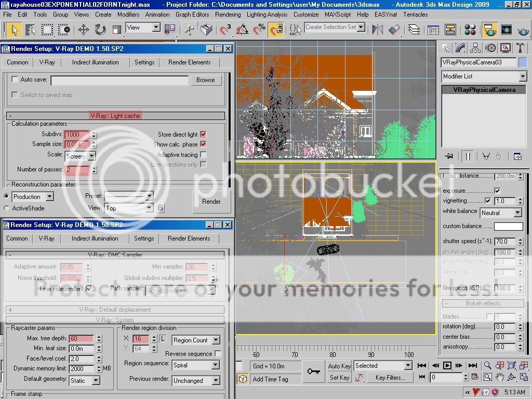532x399 pixels.
Task: Open the Modify command panel tab
Action: point(460,48)
